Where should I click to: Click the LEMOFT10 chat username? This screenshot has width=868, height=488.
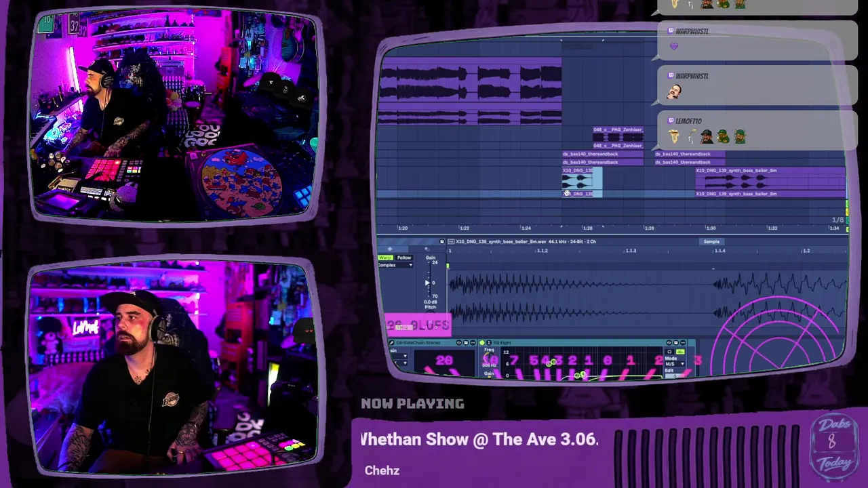click(x=688, y=121)
